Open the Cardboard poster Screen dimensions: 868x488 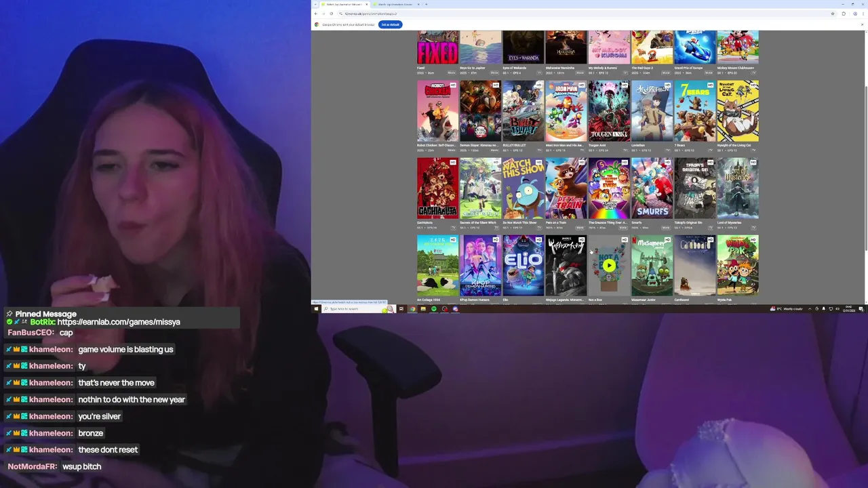pyautogui.click(x=695, y=266)
